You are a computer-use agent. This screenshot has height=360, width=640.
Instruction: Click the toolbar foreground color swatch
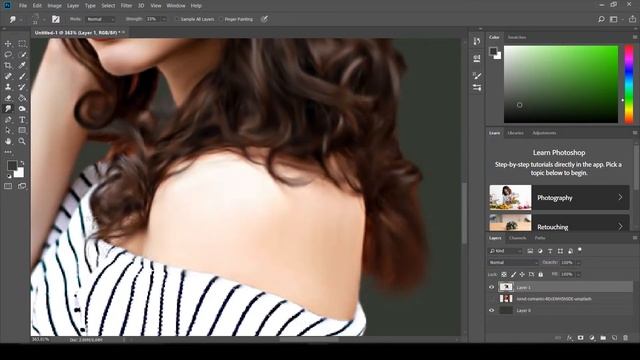12,165
